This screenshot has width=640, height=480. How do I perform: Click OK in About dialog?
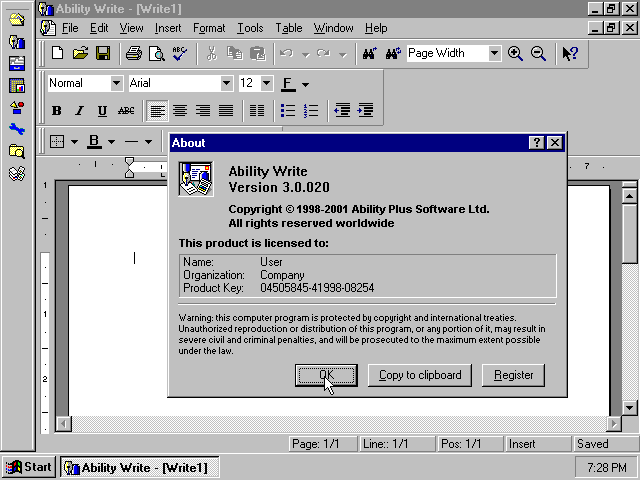click(x=326, y=375)
